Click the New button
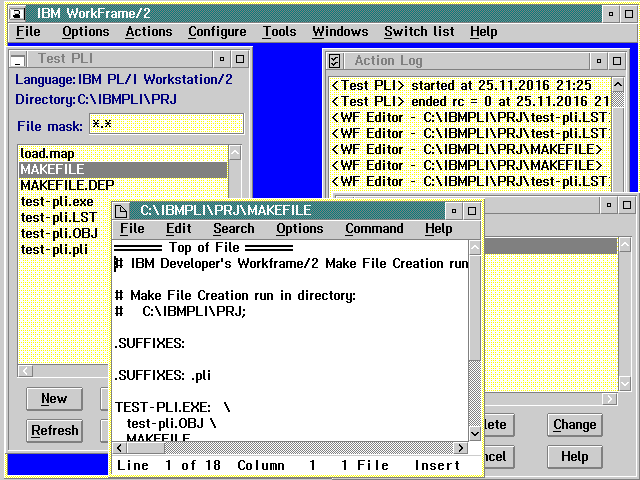 point(54,399)
